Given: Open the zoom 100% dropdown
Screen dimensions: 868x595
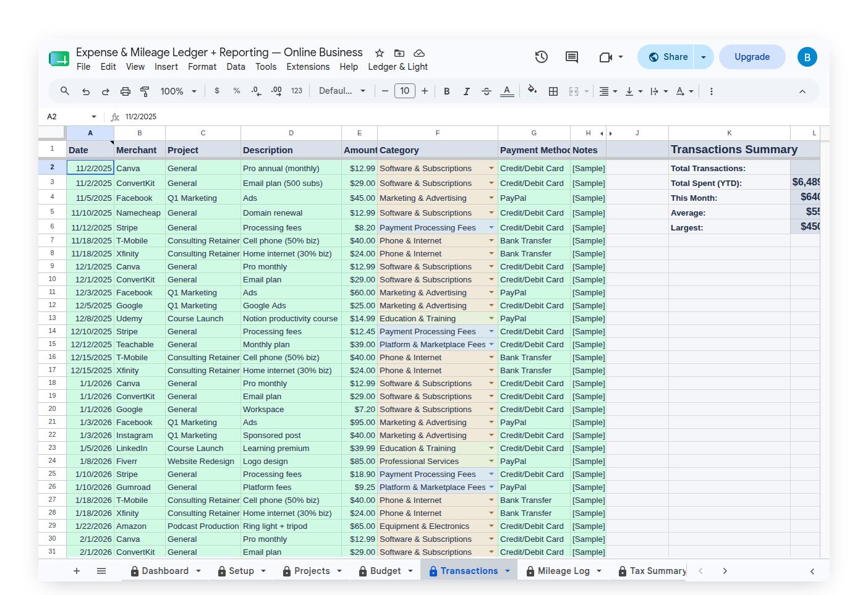Looking at the screenshot, I should pyautogui.click(x=178, y=91).
